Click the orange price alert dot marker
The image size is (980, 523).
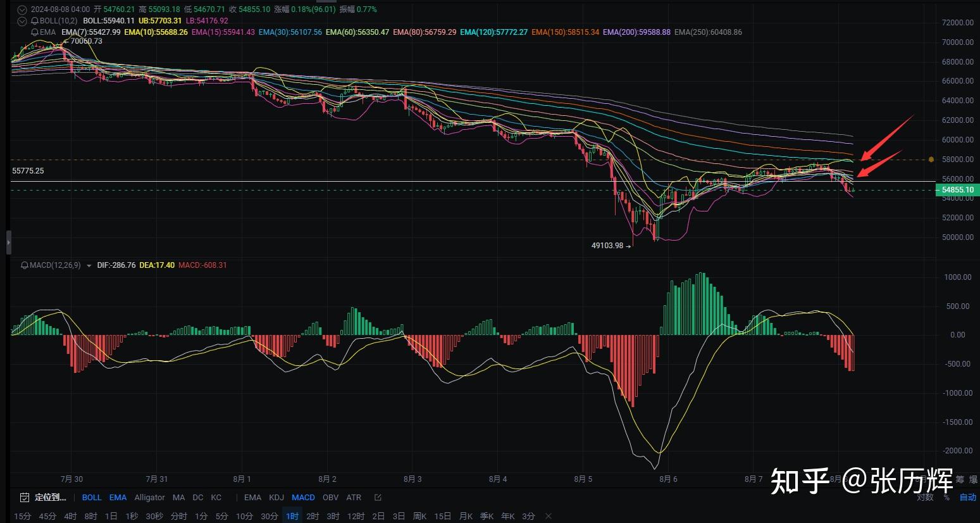pos(931,160)
